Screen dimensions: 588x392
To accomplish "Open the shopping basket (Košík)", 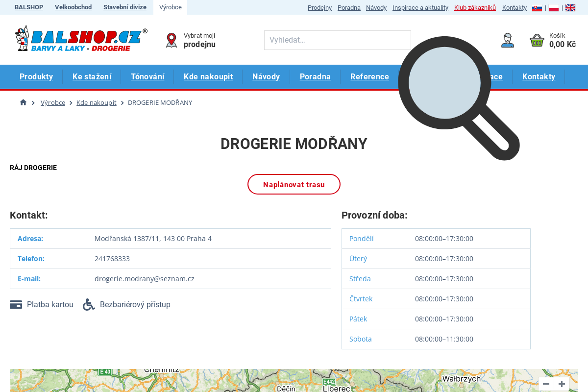I will click(x=537, y=40).
